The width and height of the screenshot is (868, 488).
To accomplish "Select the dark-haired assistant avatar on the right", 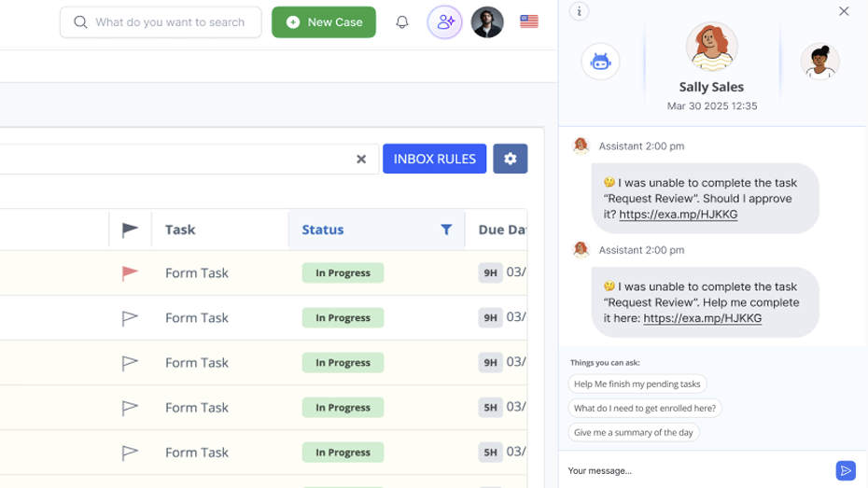I will point(819,62).
